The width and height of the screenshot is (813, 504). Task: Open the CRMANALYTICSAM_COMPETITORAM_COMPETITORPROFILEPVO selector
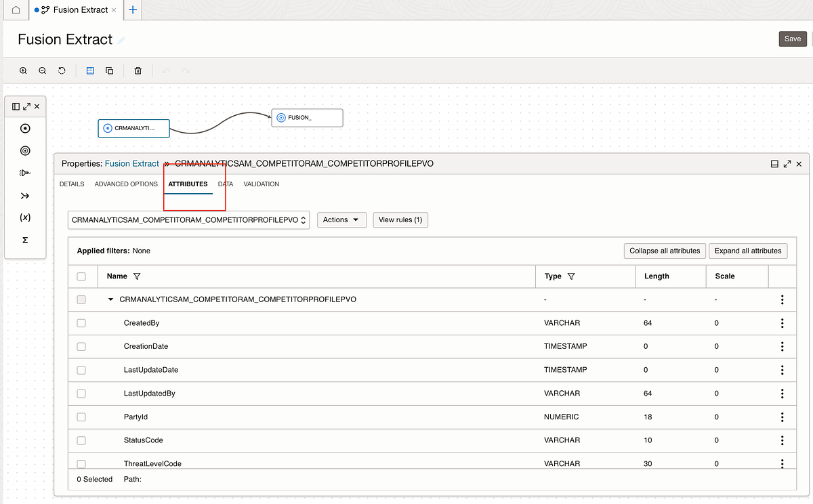pyautogui.click(x=188, y=219)
